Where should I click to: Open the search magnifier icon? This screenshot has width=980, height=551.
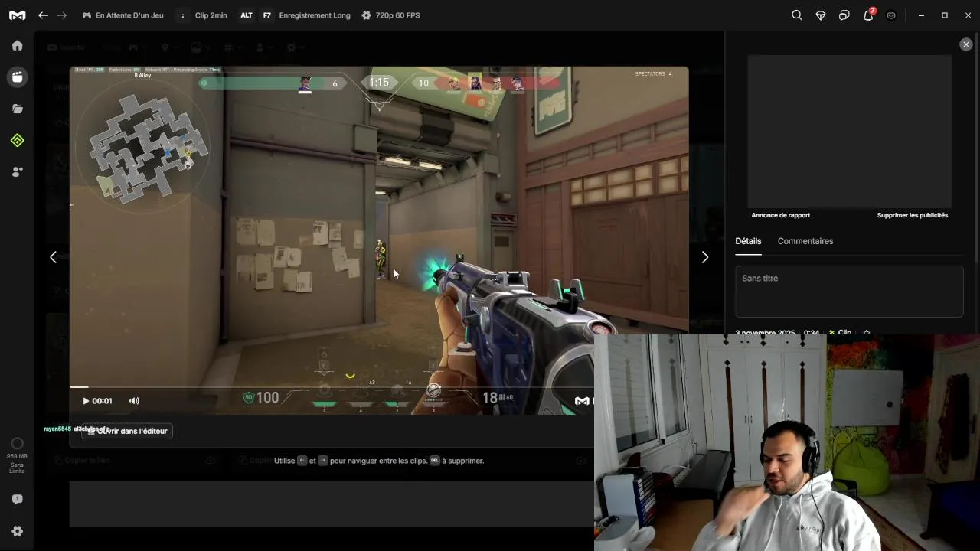pos(797,15)
